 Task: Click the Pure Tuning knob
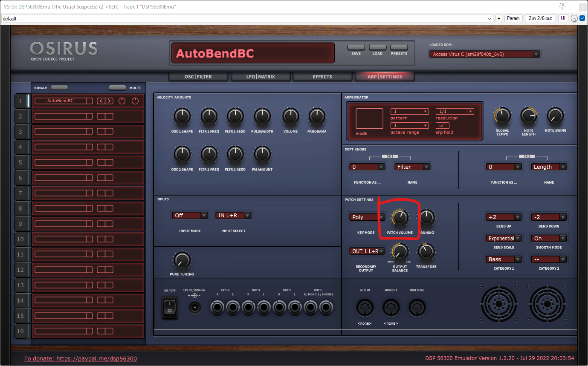click(x=182, y=259)
